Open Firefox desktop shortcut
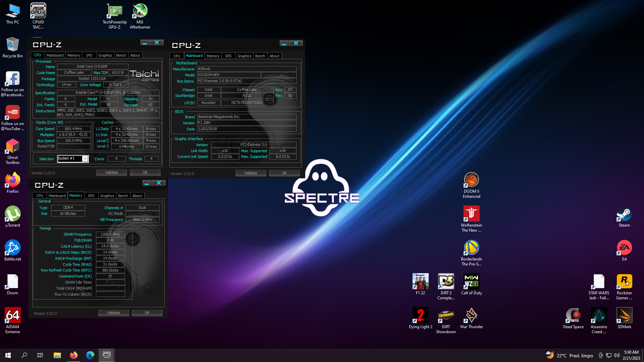This screenshot has width=644, height=362. point(13,183)
